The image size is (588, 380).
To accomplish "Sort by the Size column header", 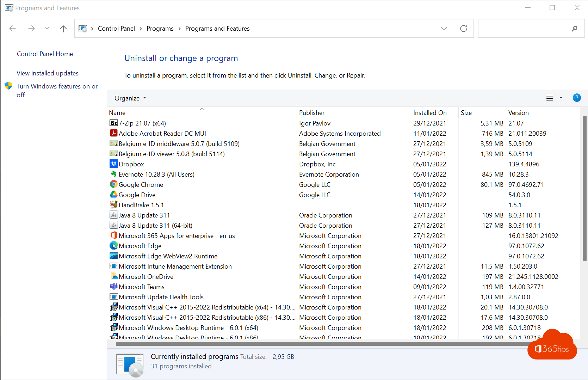I will tap(482, 112).
